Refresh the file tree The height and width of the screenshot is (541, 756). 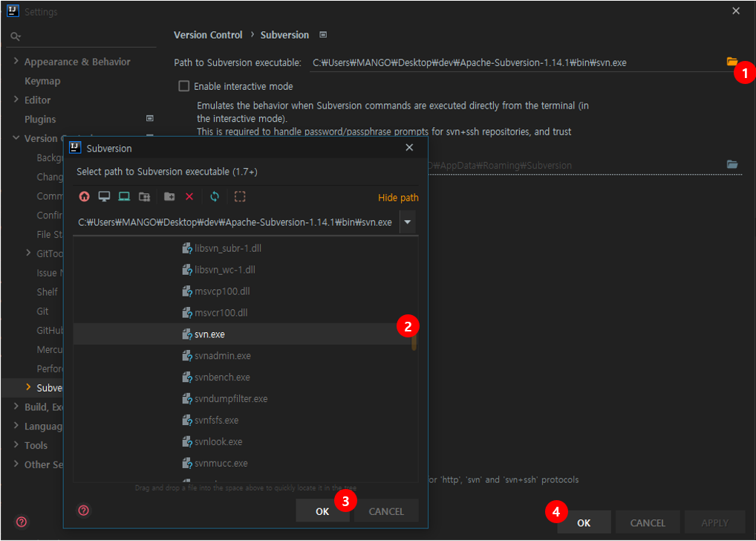pyautogui.click(x=215, y=196)
